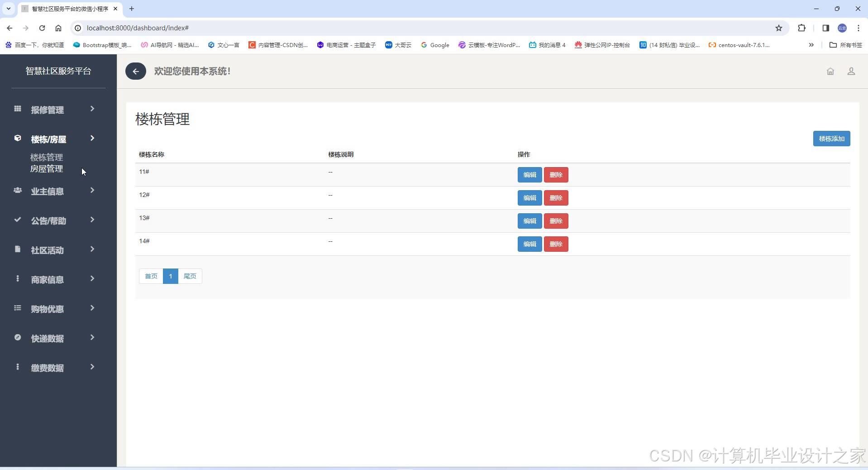Expand the 公告/帮助 menu chevron
This screenshot has width=868, height=470.
coord(92,220)
